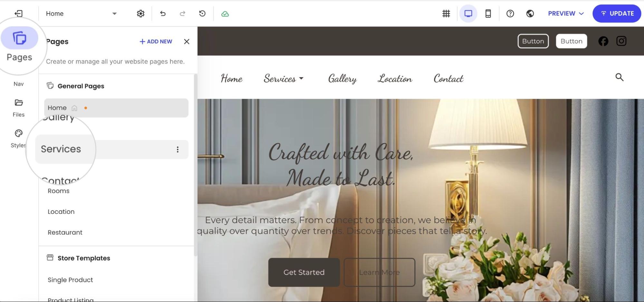644x302 pixels.
Task: Click the UPDATE button
Action: (617, 14)
